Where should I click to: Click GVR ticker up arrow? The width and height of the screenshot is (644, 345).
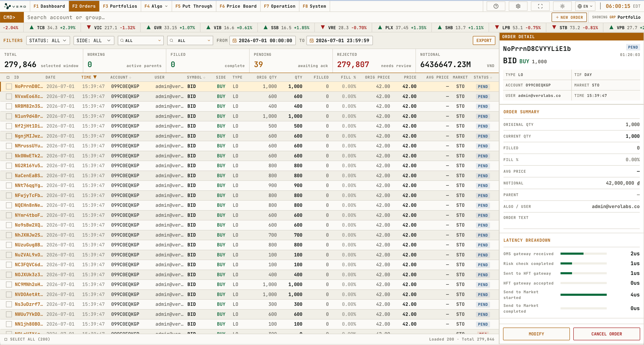148,27
